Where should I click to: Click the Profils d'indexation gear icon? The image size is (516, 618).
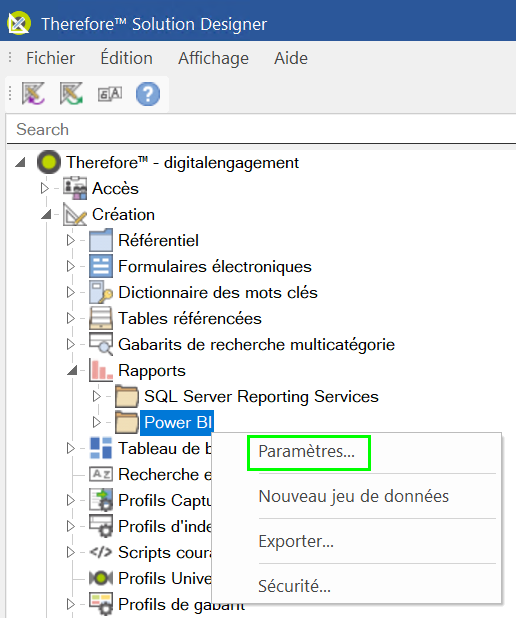tap(101, 526)
